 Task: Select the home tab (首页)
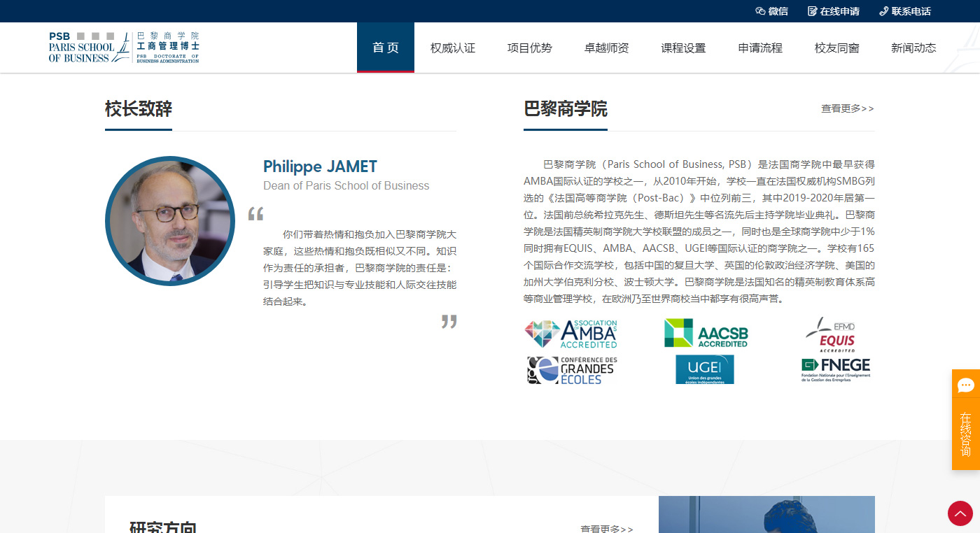[386, 48]
